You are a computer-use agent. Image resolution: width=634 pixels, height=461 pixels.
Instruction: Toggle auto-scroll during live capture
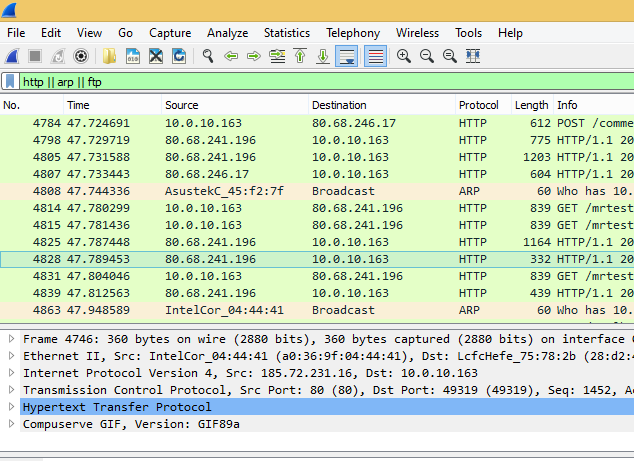pyautogui.click(x=347, y=56)
